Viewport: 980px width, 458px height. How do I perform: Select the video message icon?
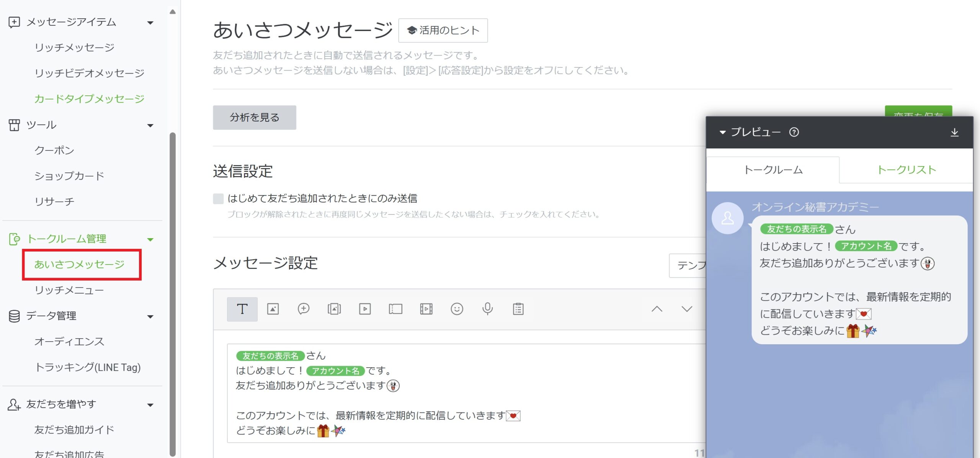tap(364, 309)
